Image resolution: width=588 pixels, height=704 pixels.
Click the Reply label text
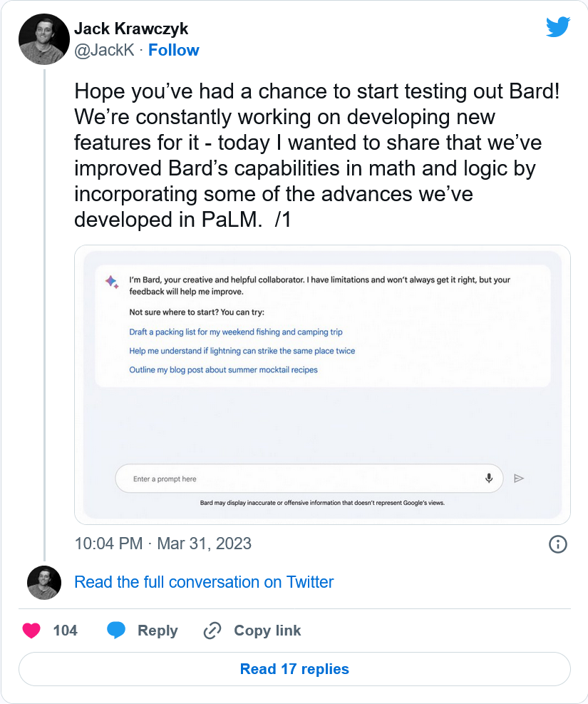click(158, 631)
